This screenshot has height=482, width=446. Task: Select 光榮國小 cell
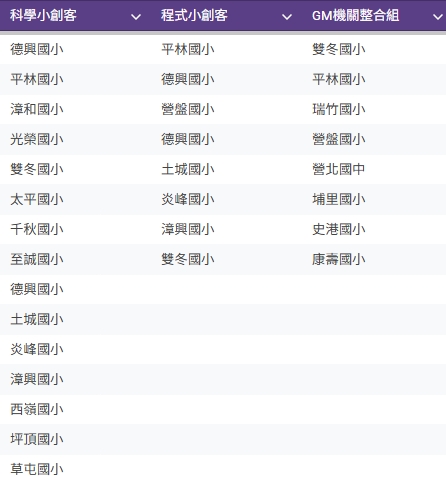[x=37, y=139]
